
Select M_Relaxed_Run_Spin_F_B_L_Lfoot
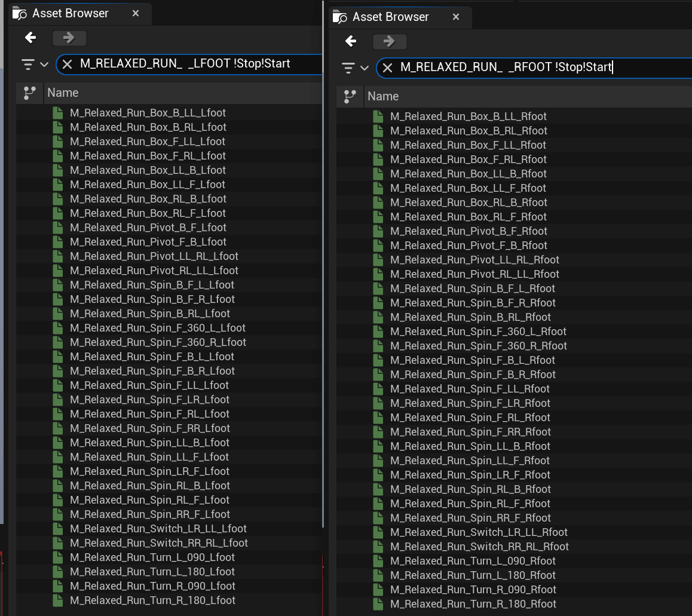152,357
